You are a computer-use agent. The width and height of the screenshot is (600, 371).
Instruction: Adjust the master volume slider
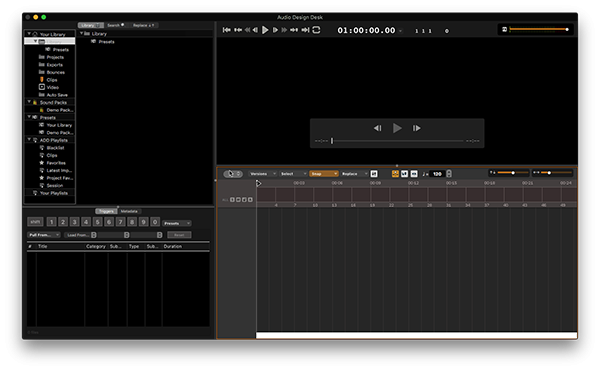pyautogui.click(x=539, y=29)
